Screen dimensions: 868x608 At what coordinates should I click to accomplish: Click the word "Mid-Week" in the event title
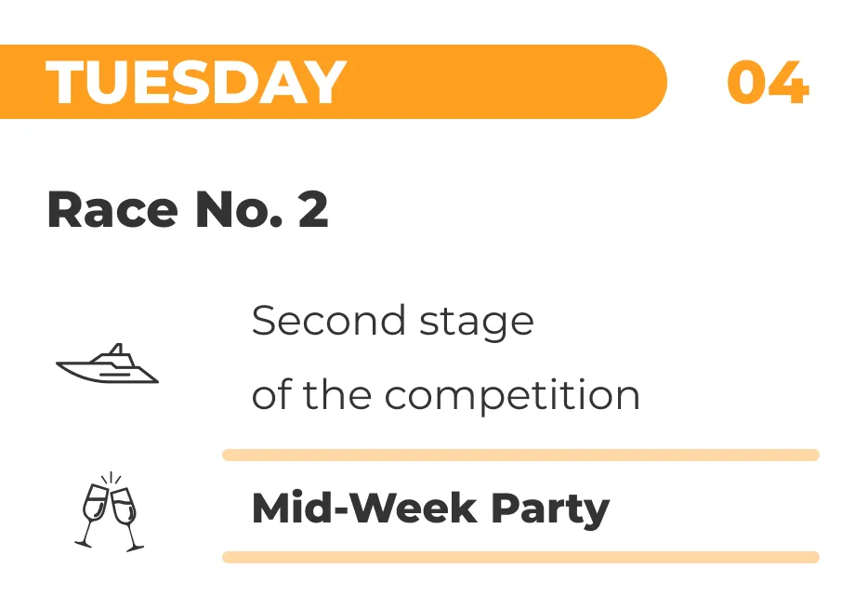364,509
